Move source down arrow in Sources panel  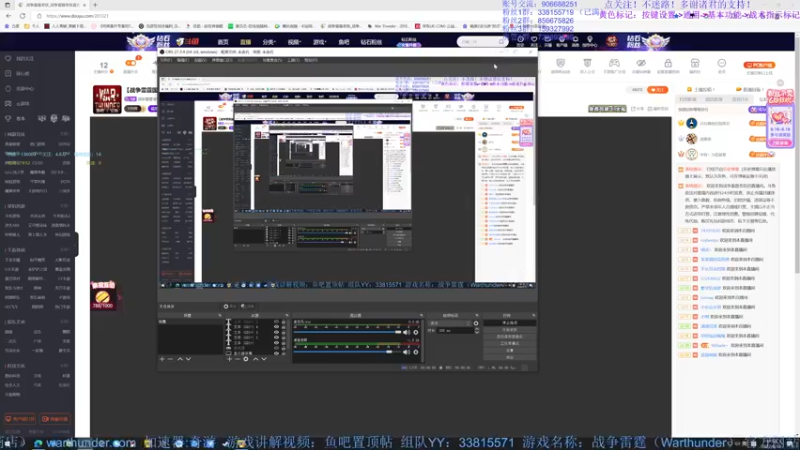click(x=264, y=359)
